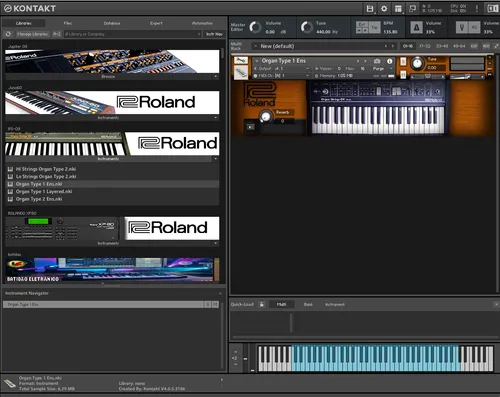This screenshot has height=397, width=500.
Task: Select instrument page 49-64
Action: 459,46
